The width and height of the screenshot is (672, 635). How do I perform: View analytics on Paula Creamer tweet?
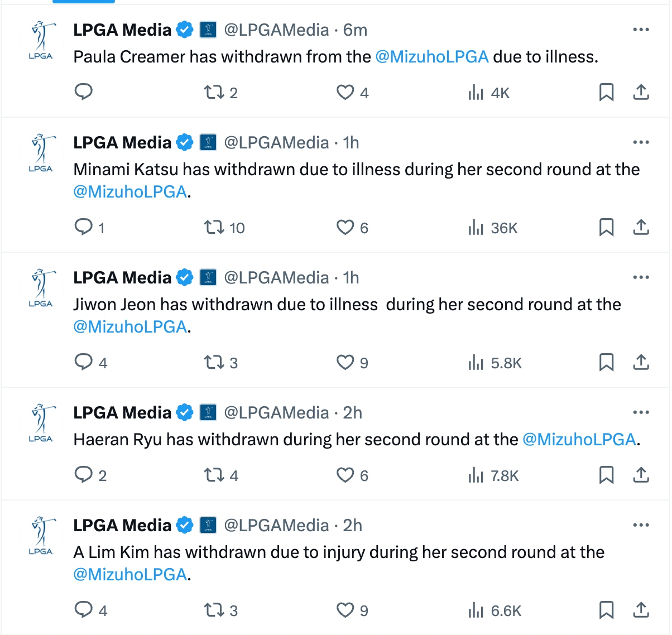pyautogui.click(x=476, y=93)
